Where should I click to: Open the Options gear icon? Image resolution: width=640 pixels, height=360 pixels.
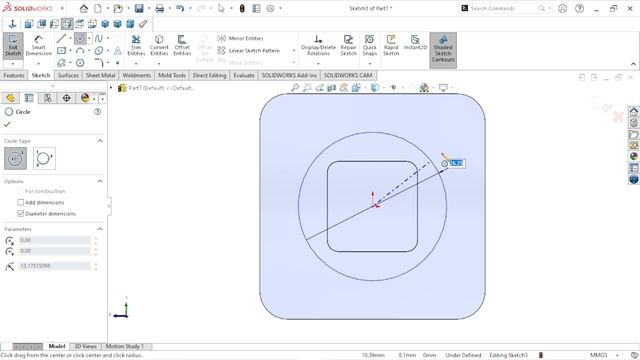pyautogui.click(x=270, y=8)
